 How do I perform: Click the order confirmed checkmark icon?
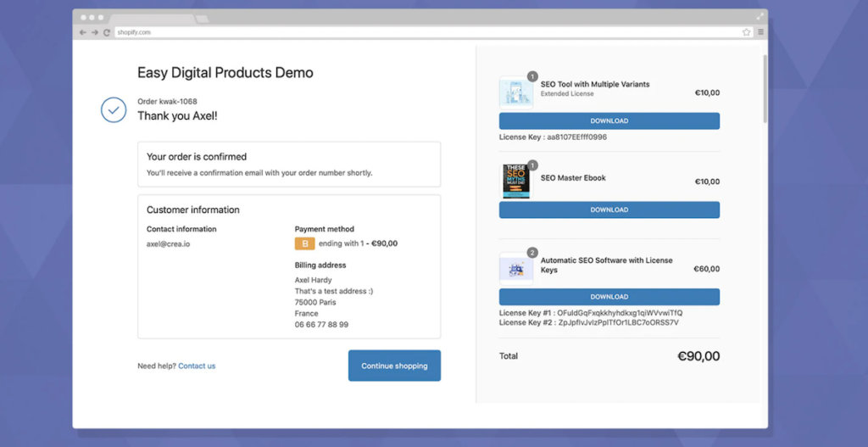coord(114,109)
